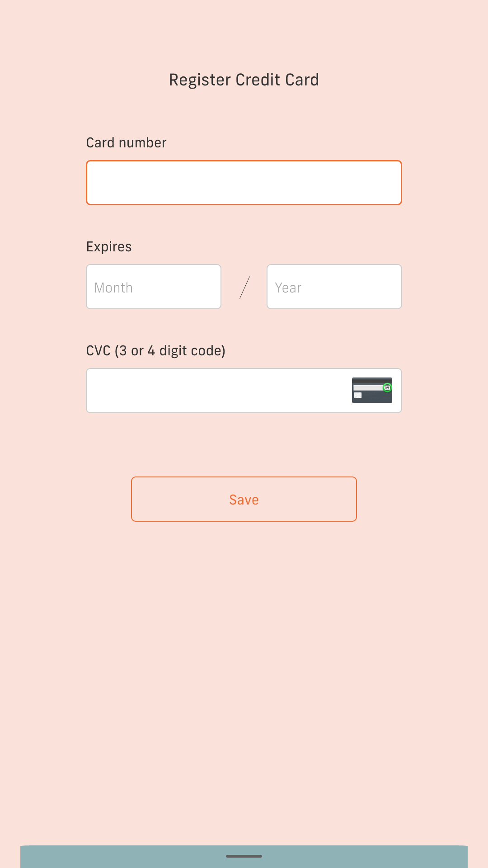The width and height of the screenshot is (488, 868).
Task: Select the Year expiry field
Action: tap(334, 287)
